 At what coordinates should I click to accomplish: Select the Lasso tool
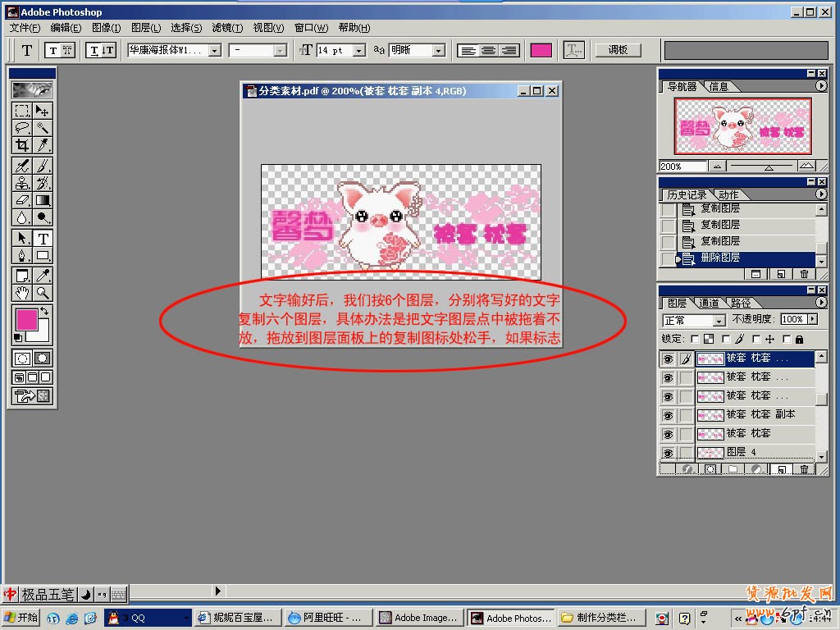tap(22, 128)
